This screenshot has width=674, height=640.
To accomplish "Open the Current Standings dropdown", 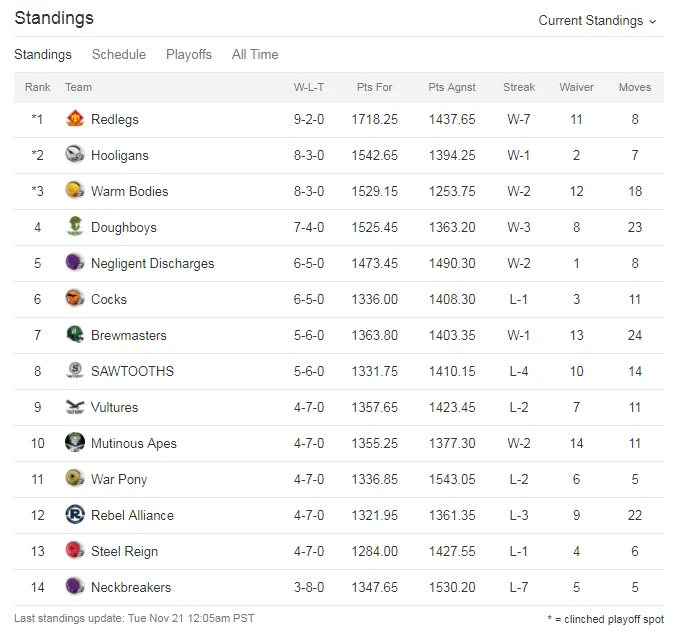I will click(x=597, y=21).
